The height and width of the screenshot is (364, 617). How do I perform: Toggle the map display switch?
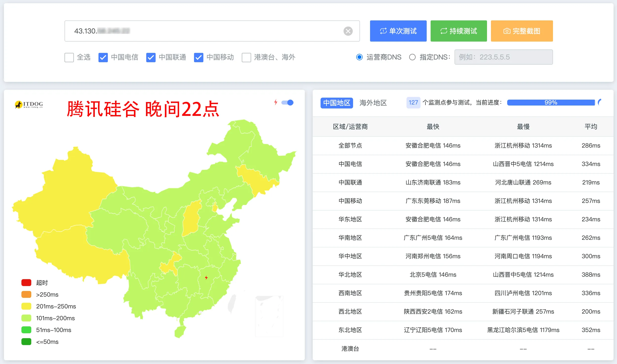pyautogui.click(x=288, y=103)
